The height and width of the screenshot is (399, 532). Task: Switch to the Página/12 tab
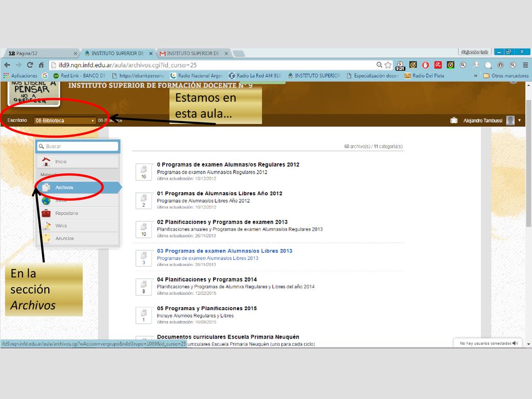pos(41,54)
